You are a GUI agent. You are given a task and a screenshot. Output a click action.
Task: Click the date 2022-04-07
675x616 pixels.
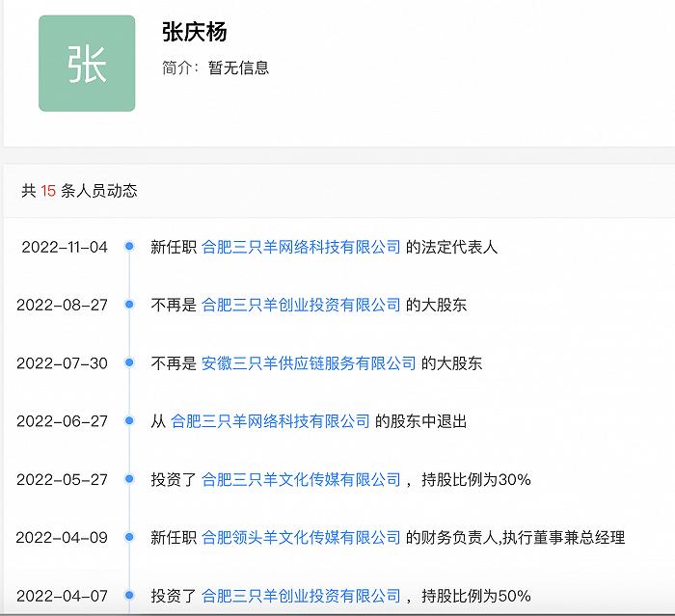[x=62, y=596]
